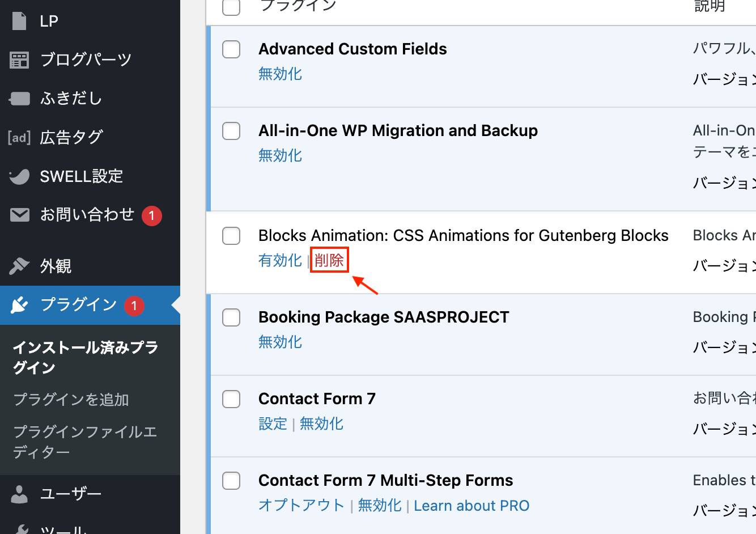Deactivate Multi-Step Forms via 無効化
The width and height of the screenshot is (756, 534).
click(x=380, y=505)
